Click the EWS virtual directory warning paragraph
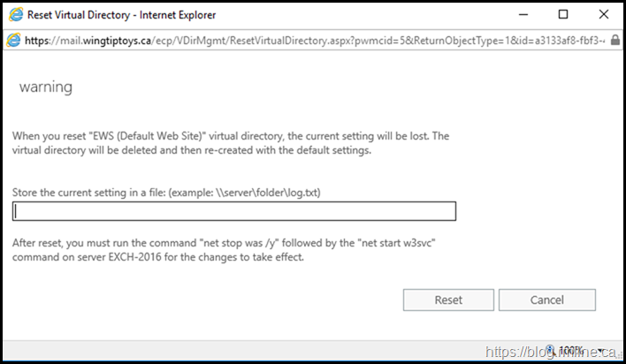The image size is (626, 364). (x=231, y=142)
